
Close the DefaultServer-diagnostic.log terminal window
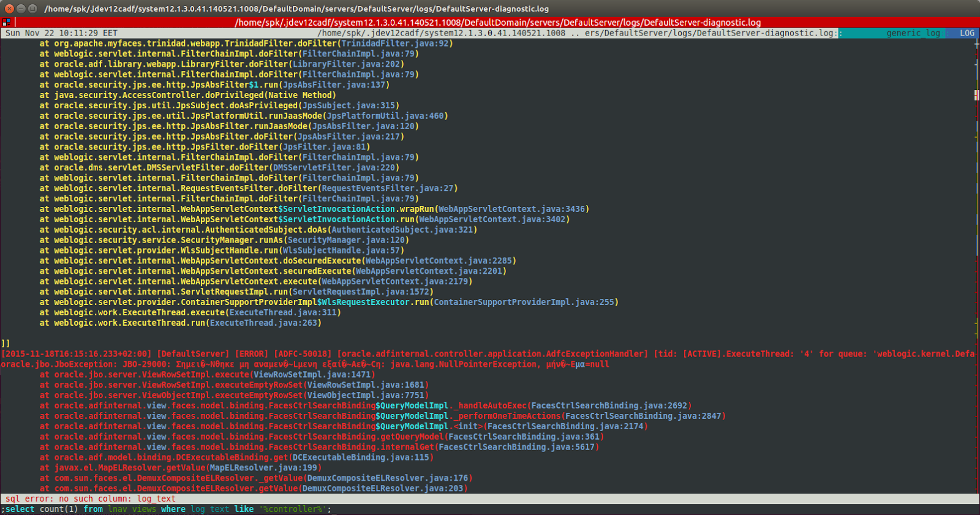pos(9,9)
